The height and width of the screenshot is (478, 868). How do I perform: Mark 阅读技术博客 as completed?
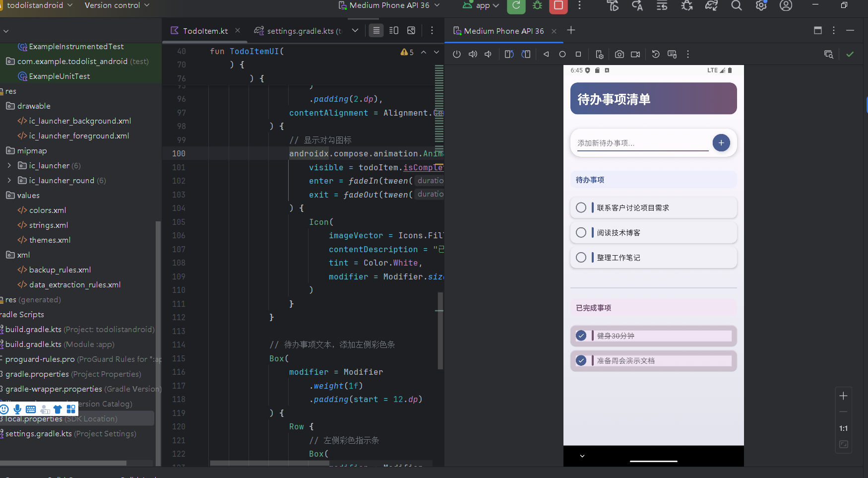(581, 232)
